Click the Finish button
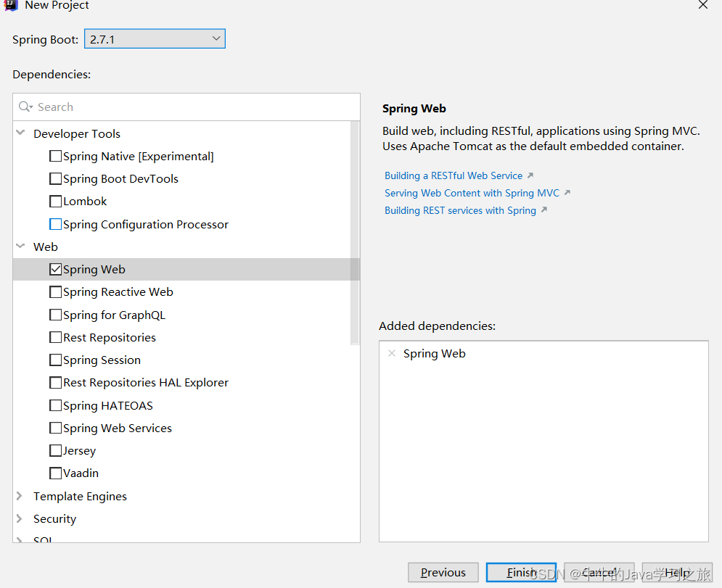Screen dimensions: 722x588 [521, 572]
